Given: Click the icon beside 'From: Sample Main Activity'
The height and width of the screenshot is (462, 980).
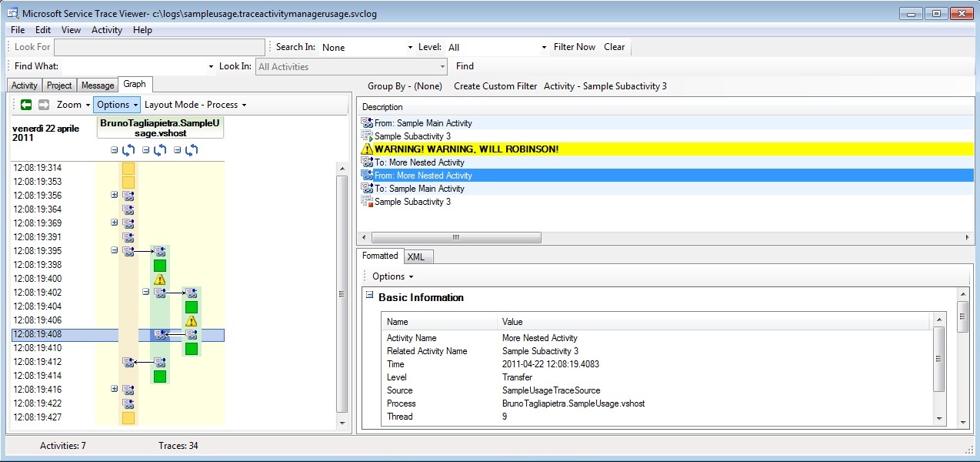Looking at the screenshot, I should point(367,123).
